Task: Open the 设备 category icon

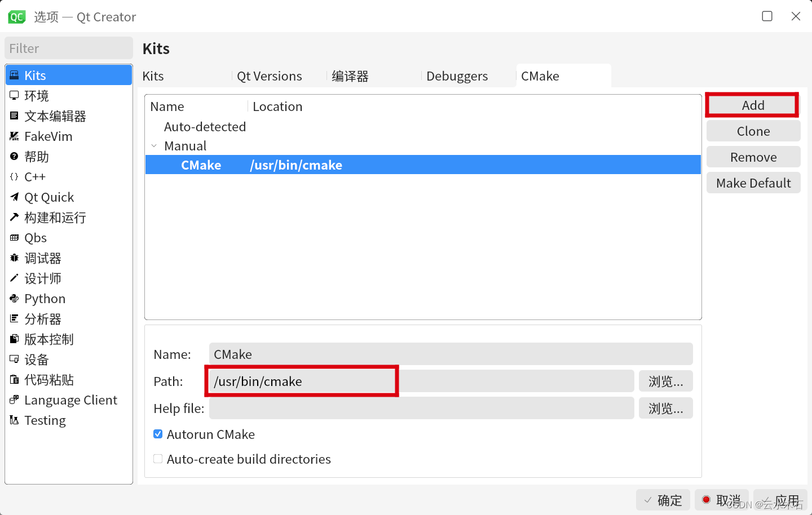Action: 14,359
